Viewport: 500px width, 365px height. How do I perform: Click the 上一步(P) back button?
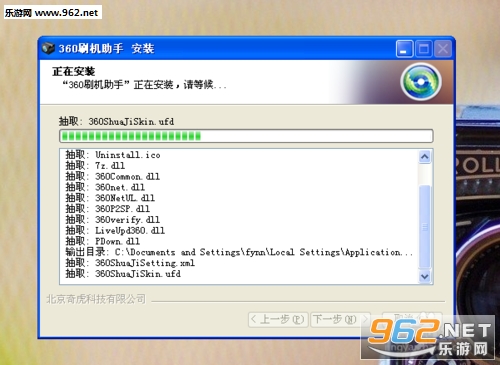278,320
